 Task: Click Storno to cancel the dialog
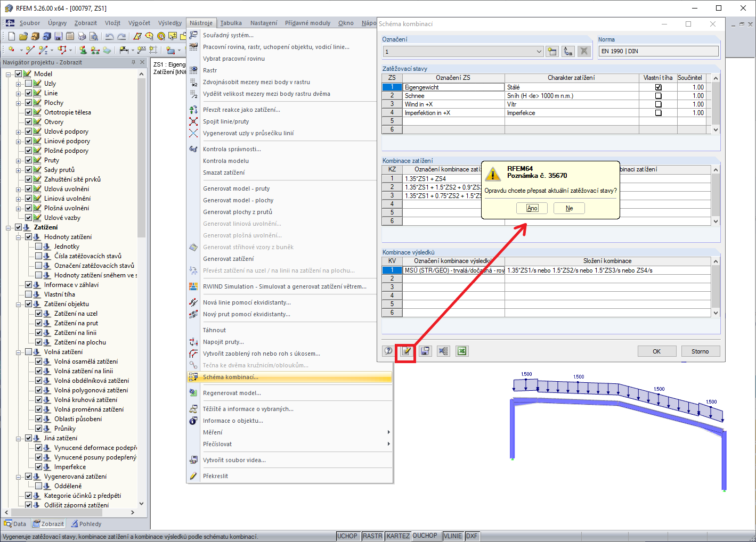(x=700, y=351)
